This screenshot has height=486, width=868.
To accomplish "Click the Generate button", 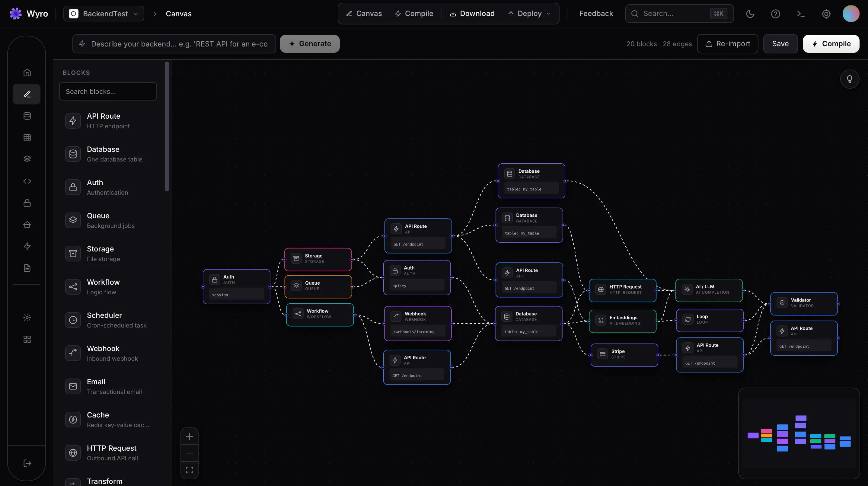I will click(310, 44).
